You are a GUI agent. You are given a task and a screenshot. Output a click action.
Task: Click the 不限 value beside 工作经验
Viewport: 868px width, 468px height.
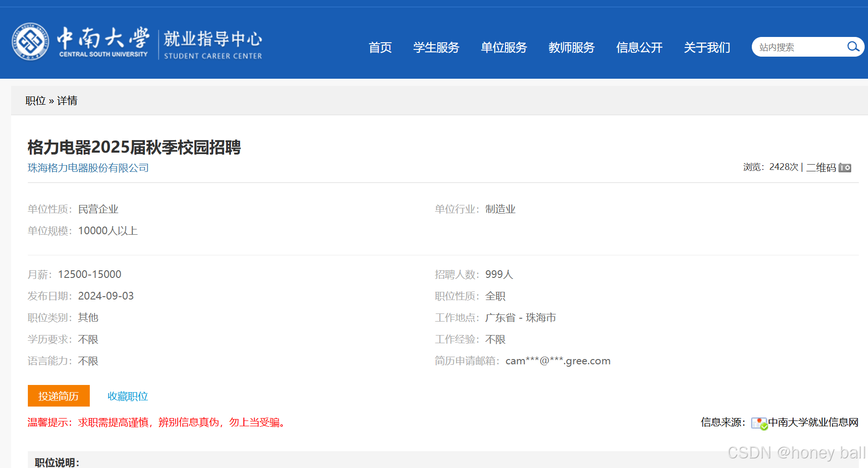click(495, 340)
